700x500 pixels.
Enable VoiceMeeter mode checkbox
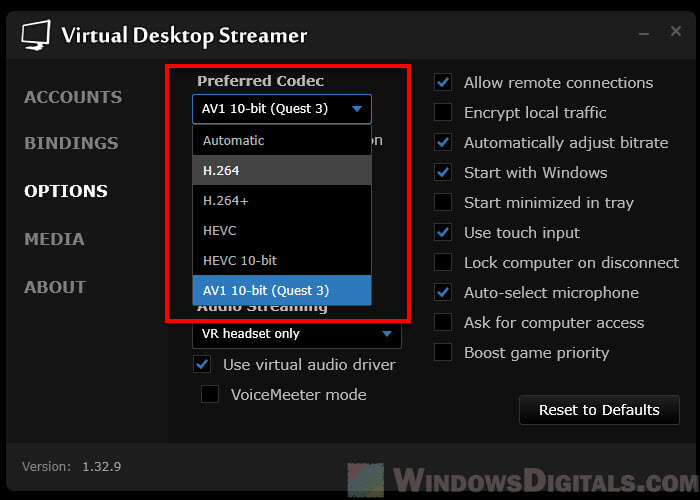coord(210,395)
